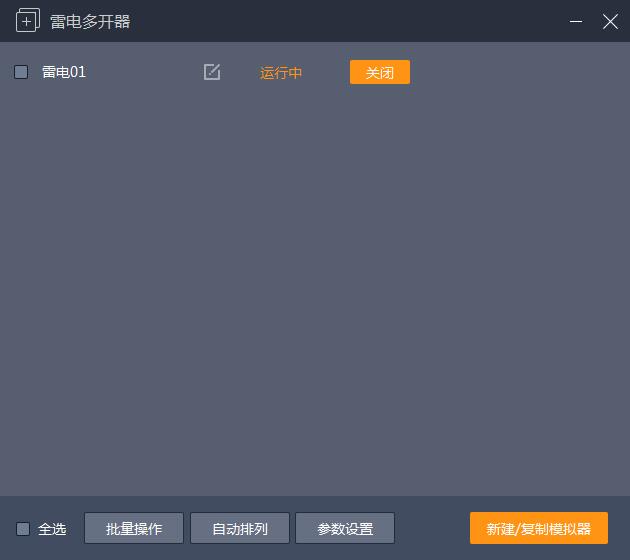The image size is (630, 560).
Task: Click the multi-instance plus logo icon
Action: point(28,20)
